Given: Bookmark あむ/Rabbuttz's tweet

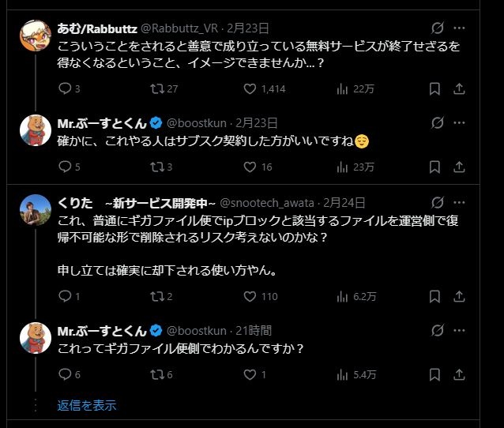Looking at the screenshot, I should pos(434,89).
